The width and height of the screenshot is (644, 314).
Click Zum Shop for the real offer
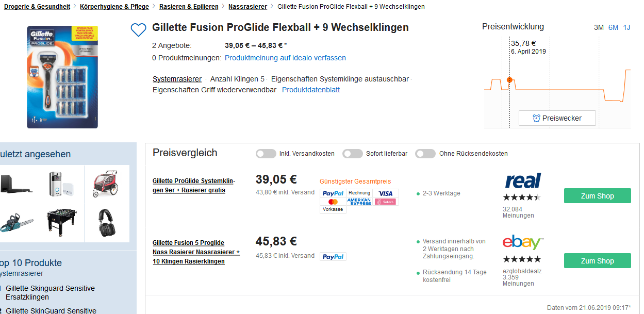coord(597,196)
